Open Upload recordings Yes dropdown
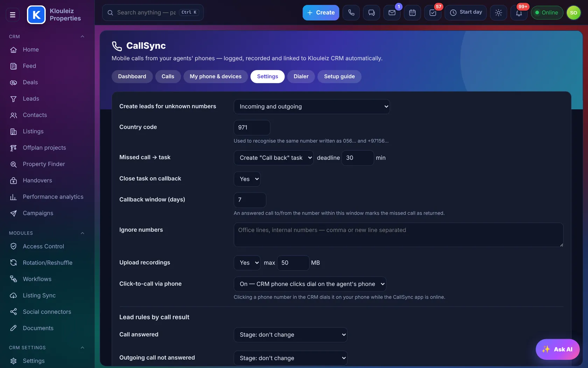 tap(247, 263)
